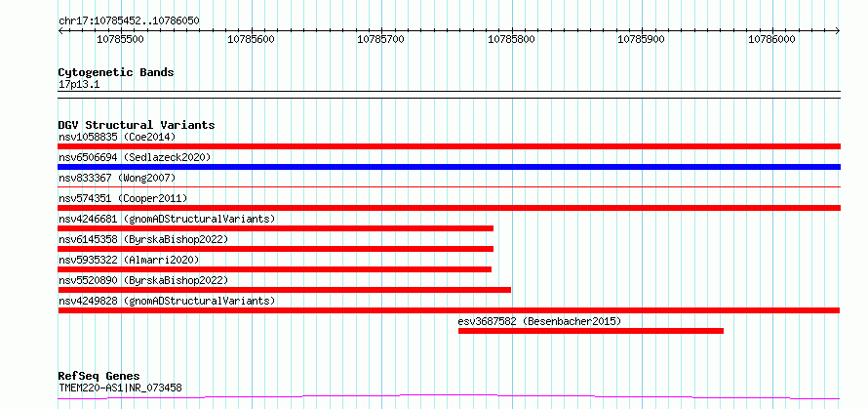The image size is (868, 409).
Task: Click ruler position 10785900
Action: coord(641,39)
